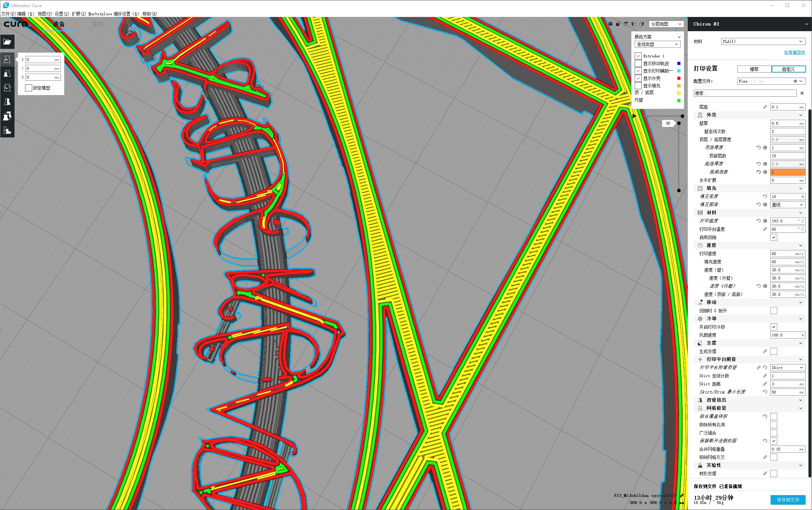Select the Scale tool
Image resolution: width=812 pixels, height=510 pixels.
pos(7,73)
